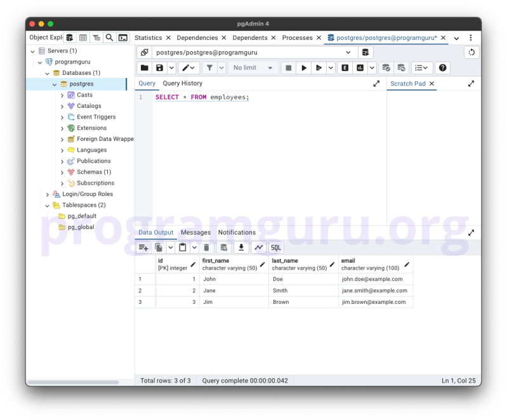Click the Explain Analyze icon
The width and height of the screenshot is (507, 420).
tap(360, 68)
